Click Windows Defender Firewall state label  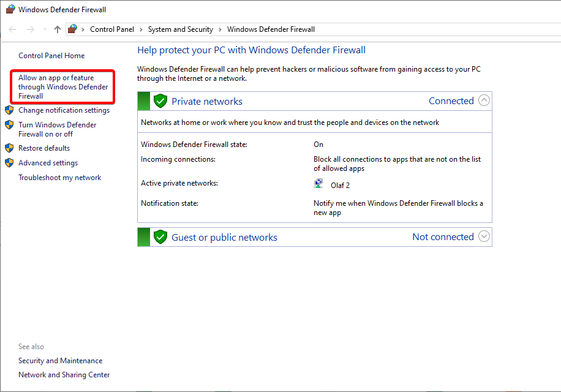tap(194, 144)
